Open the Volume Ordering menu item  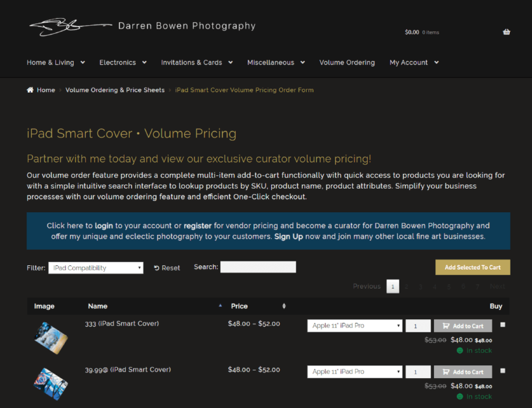click(x=346, y=63)
